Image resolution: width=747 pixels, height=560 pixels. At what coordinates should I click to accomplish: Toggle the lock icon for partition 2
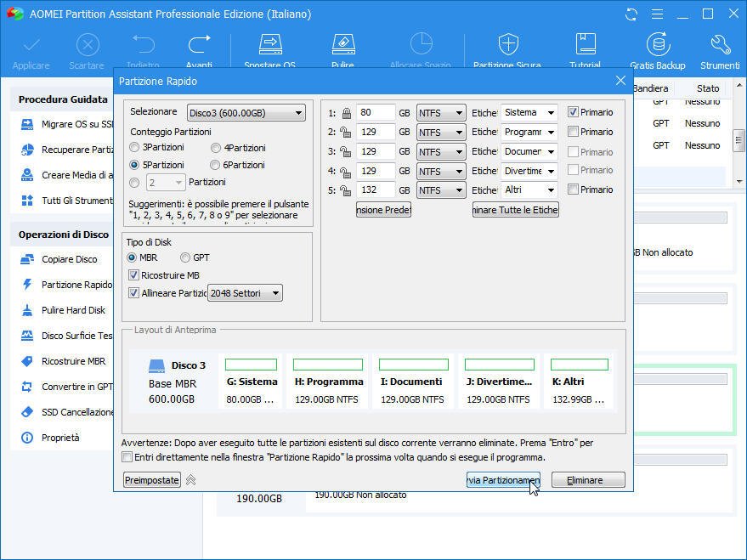(346, 133)
